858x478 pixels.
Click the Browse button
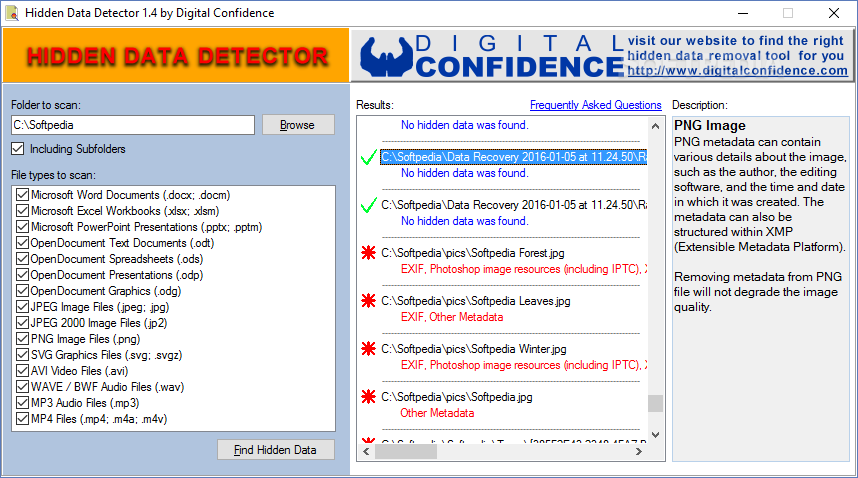[298, 125]
